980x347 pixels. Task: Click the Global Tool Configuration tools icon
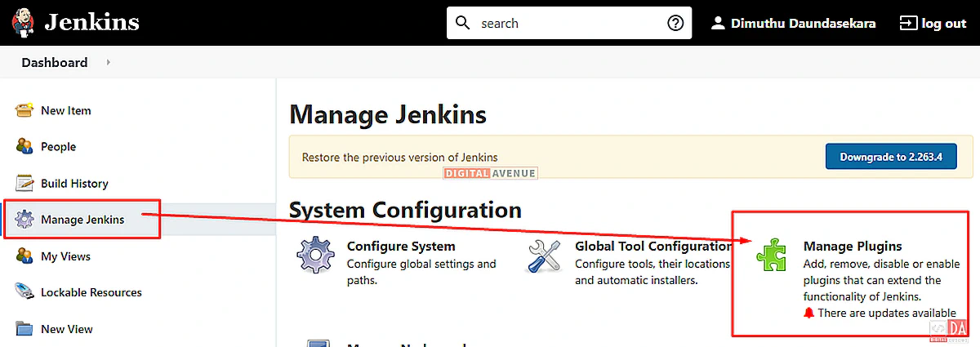[x=545, y=256]
